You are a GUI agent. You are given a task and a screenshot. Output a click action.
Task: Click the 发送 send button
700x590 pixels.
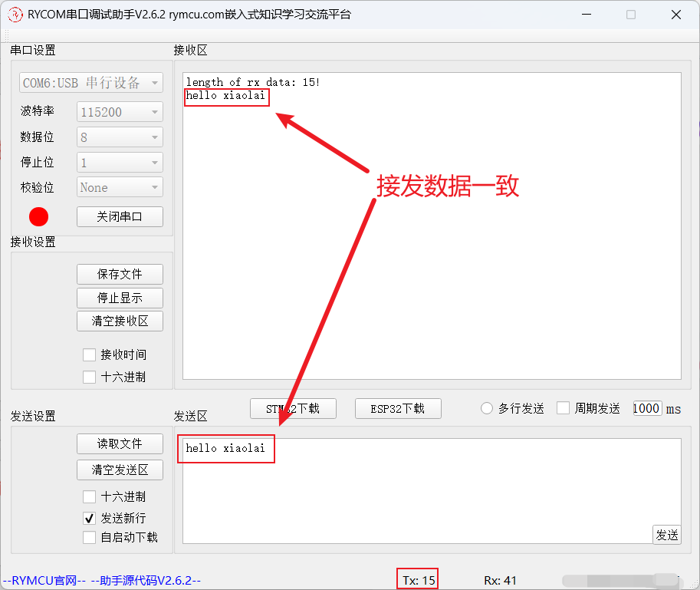click(x=666, y=535)
